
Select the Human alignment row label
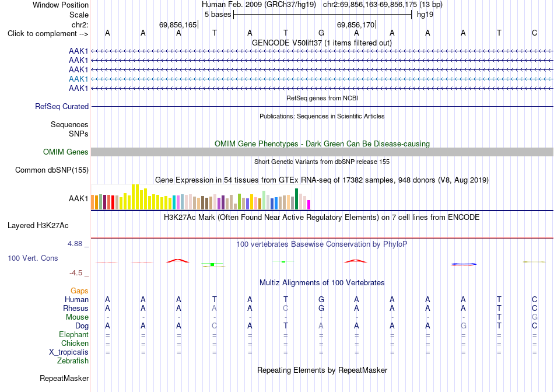pos(76,299)
